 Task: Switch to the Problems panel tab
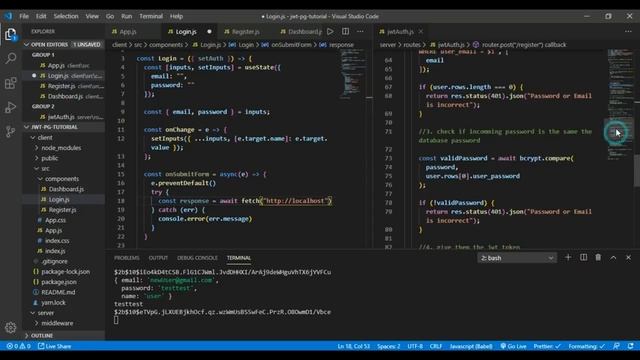pyautogui.click(x=127, y=258)
